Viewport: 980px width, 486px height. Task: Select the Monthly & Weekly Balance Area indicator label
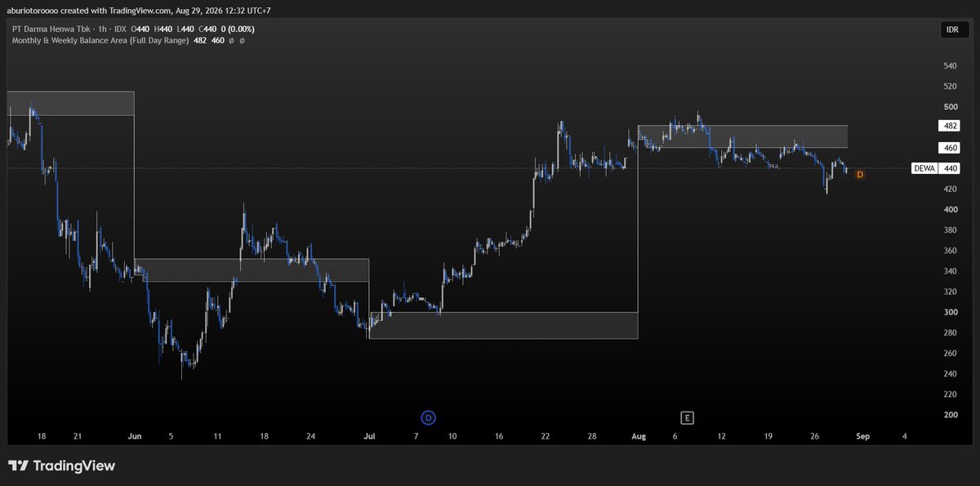[100, 39]
